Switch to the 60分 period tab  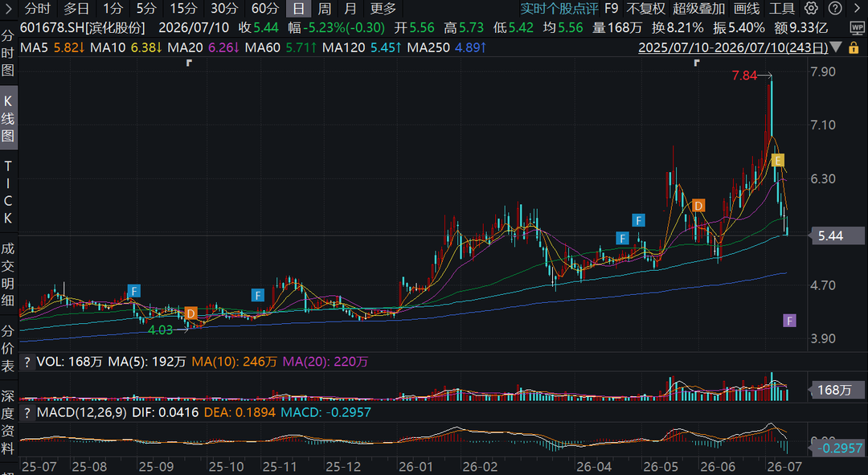[265, 8]
